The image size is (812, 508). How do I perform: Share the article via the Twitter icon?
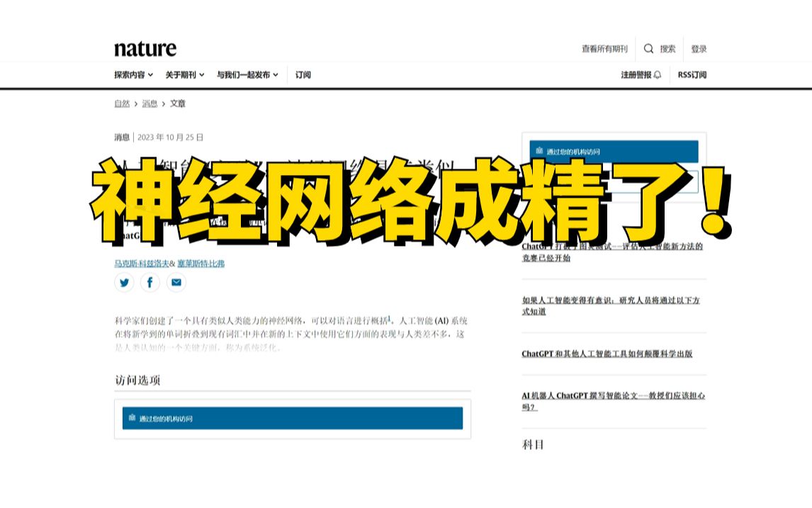point(124,283)
